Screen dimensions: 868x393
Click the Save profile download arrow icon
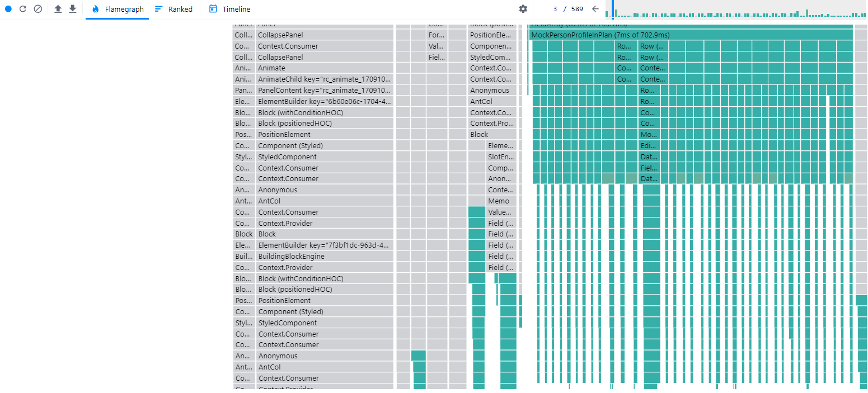[x=73, y=9]
